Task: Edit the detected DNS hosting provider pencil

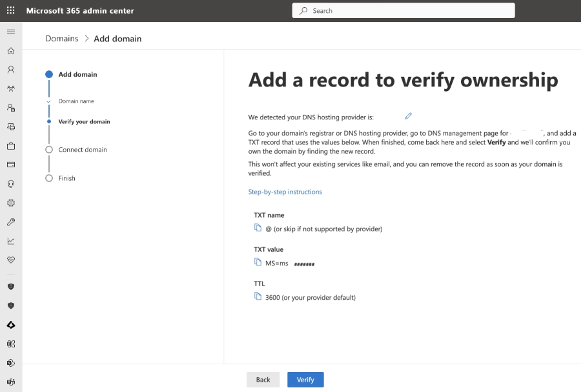Action: [409, 116]
